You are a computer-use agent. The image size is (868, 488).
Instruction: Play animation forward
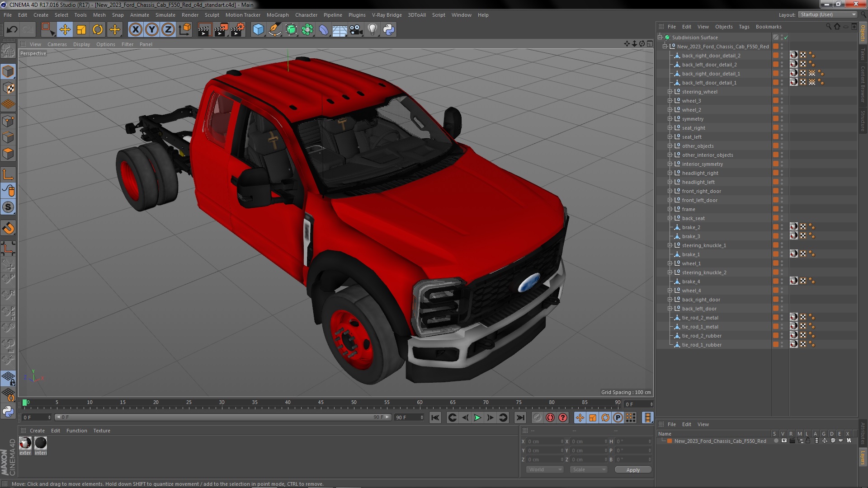click(x=477, y=418)
